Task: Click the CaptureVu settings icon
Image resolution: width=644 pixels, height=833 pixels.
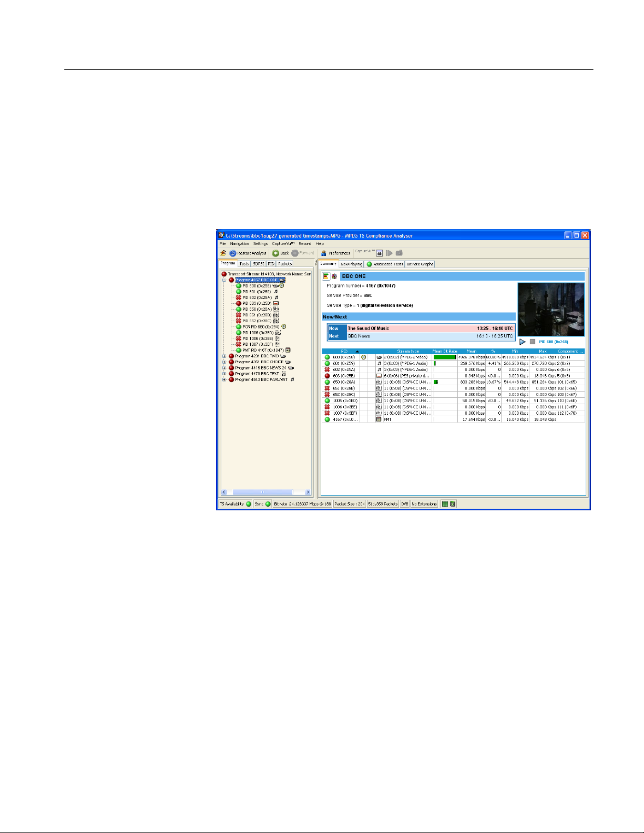Action: click(380, 253)
